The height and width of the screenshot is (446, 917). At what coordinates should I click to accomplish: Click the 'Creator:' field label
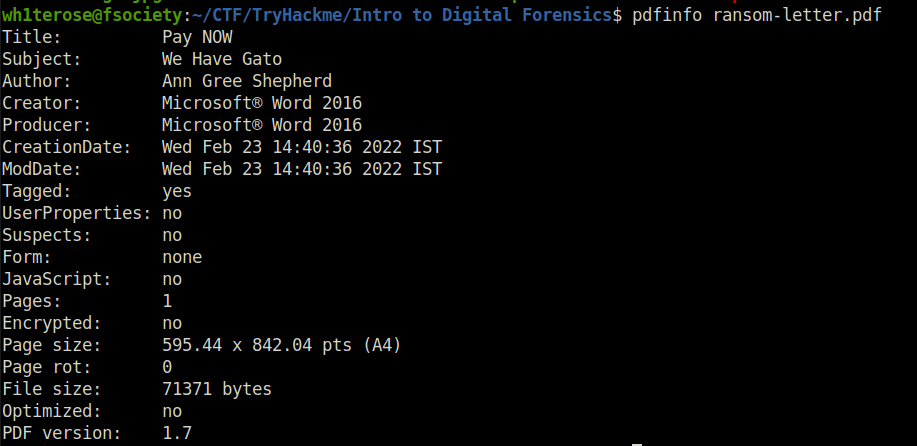[42, 103]
